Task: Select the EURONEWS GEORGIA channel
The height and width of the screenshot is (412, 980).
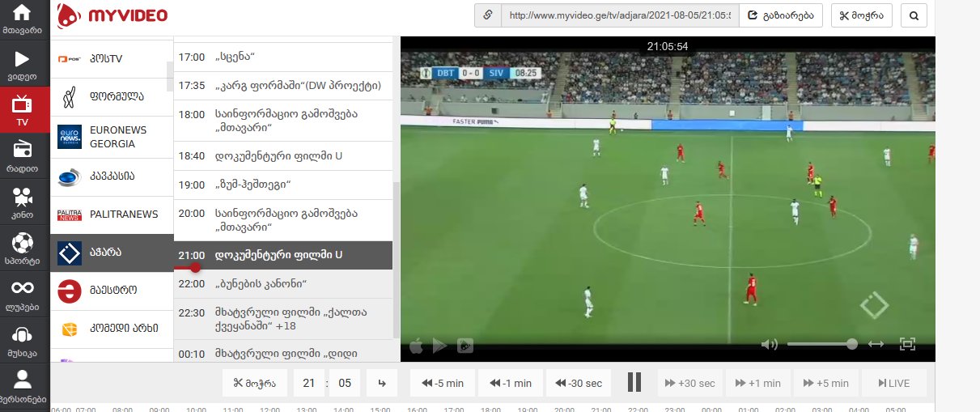Action: pos(112,137)
